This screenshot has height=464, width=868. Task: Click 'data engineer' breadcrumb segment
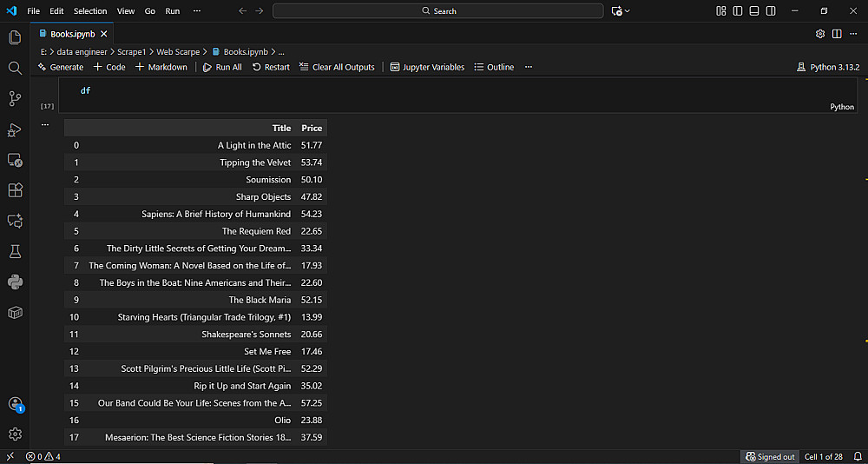coord(82,51)
